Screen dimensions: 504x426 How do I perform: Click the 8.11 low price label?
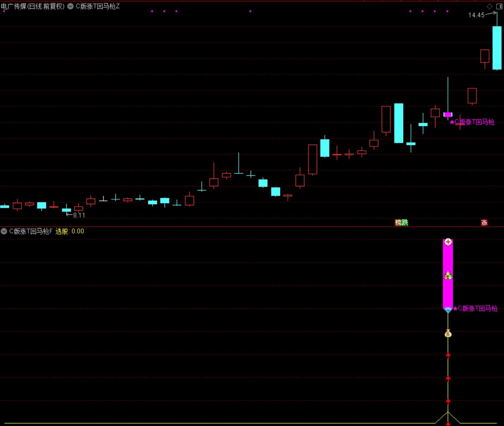[x=79, y=215]
